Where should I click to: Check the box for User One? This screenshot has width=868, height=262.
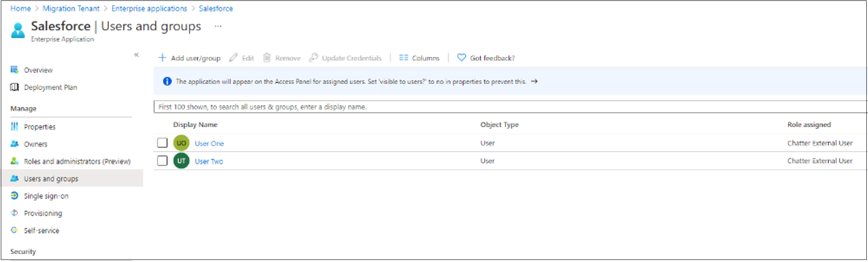point(162,143)
